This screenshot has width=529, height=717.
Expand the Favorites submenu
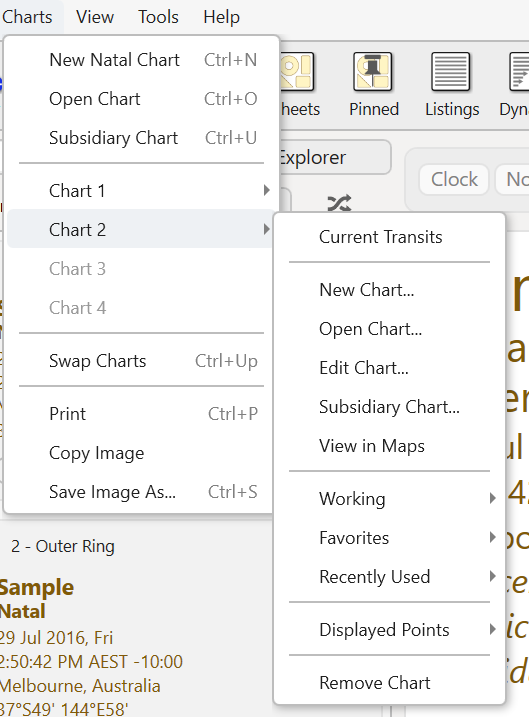tap(389, 538)
